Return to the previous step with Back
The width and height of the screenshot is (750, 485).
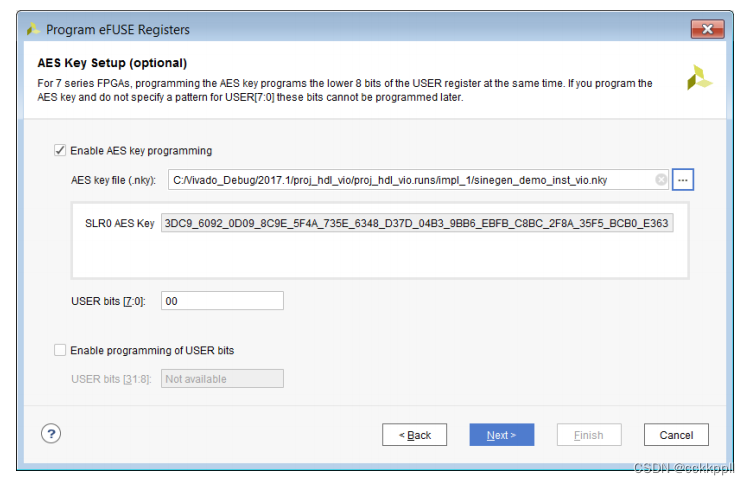tap(414, 435)
